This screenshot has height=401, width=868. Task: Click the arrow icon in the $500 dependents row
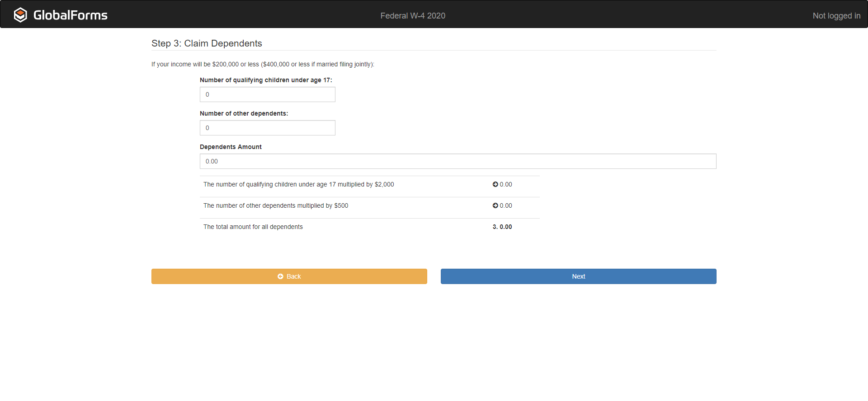pyautogui.click(x=495, y=205)
